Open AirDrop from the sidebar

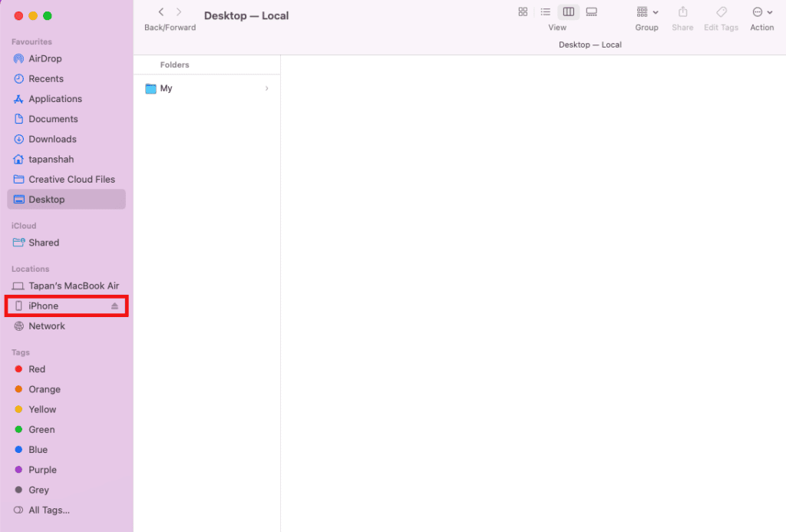point(45,58)
